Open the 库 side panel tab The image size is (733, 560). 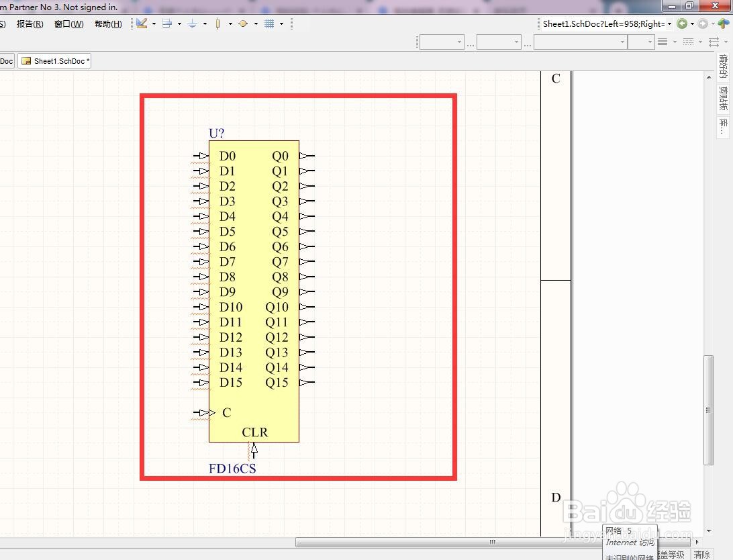pos(724,126)
